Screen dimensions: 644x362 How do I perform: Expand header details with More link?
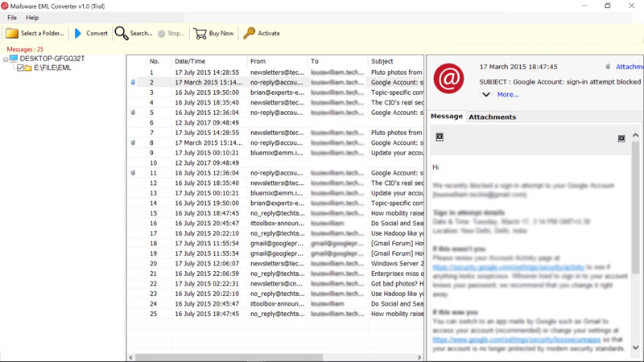point(508,94)
